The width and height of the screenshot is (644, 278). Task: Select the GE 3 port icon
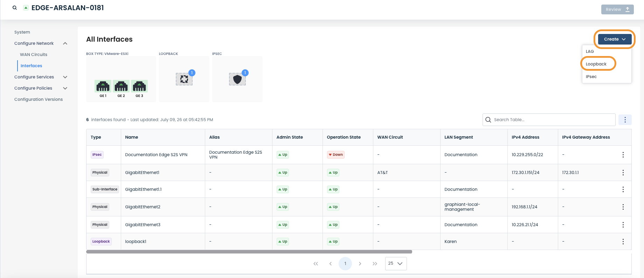(139, 86)
